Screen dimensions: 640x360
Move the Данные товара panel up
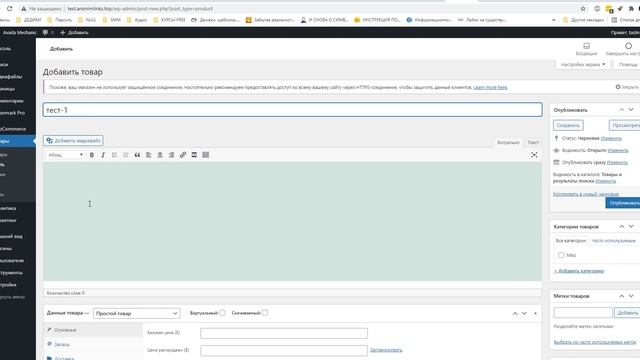[515, 313]
